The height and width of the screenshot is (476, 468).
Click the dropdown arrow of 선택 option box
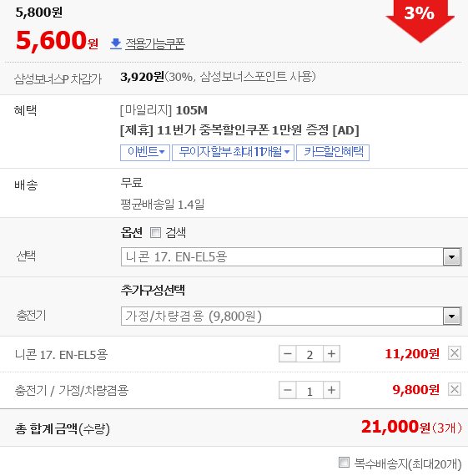[452, 257]
